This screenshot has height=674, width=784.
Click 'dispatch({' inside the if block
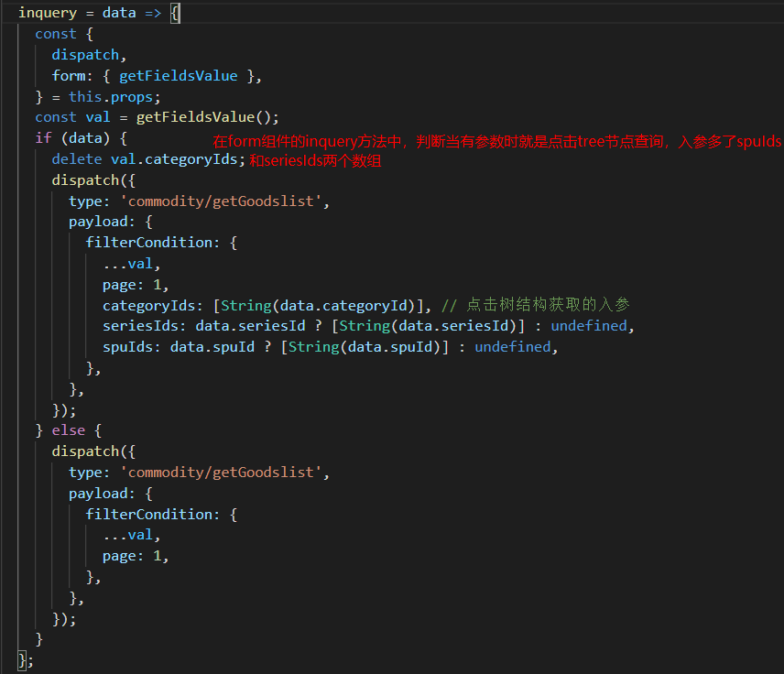93,180
